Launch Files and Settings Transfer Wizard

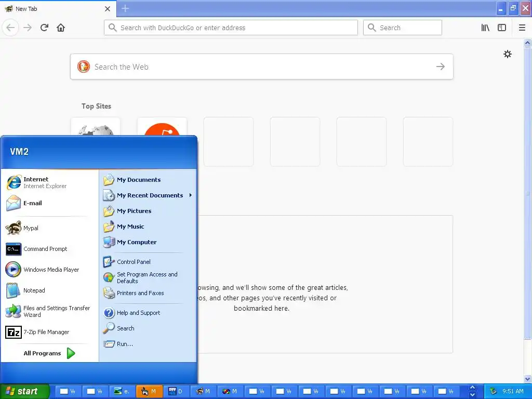(x=49, y=311)
